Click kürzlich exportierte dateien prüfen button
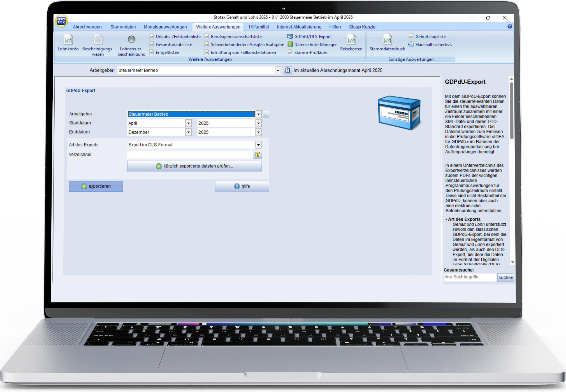Image resolution: width=566 pixels, height=392 pixels. tap(194, 166)
